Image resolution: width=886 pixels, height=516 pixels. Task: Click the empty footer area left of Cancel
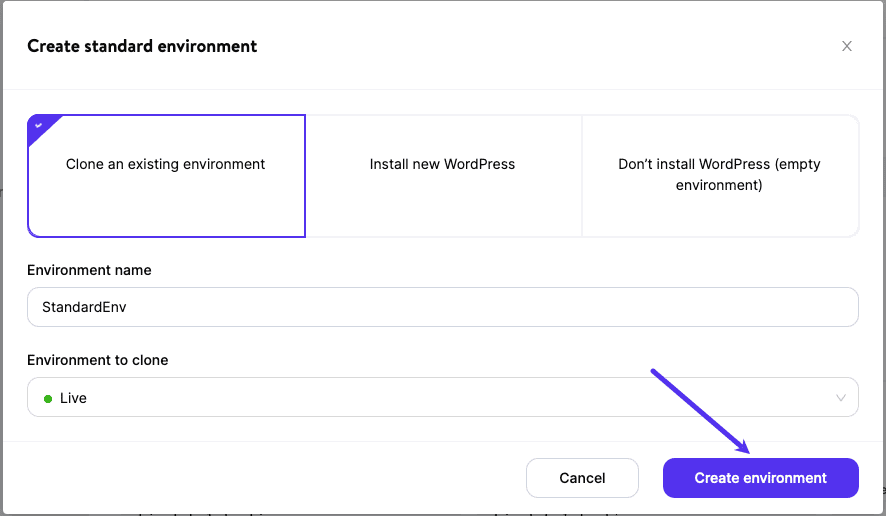[270, 478]
